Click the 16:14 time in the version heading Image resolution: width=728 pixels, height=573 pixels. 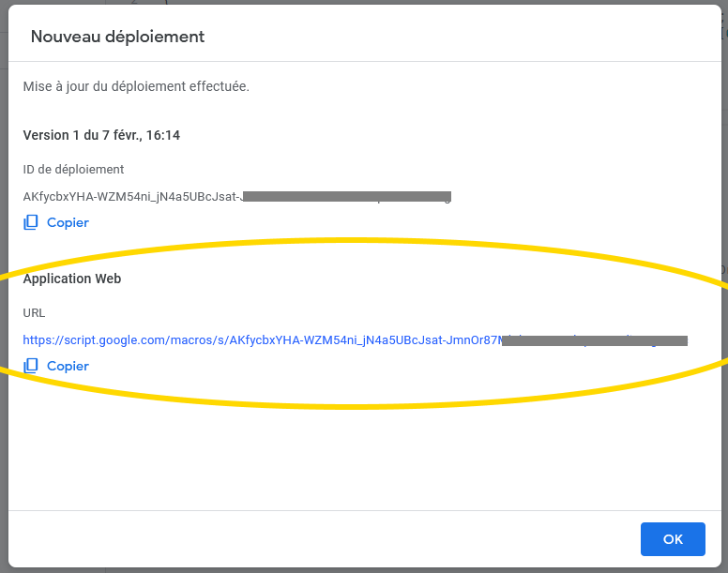click(x=163, y=135)
